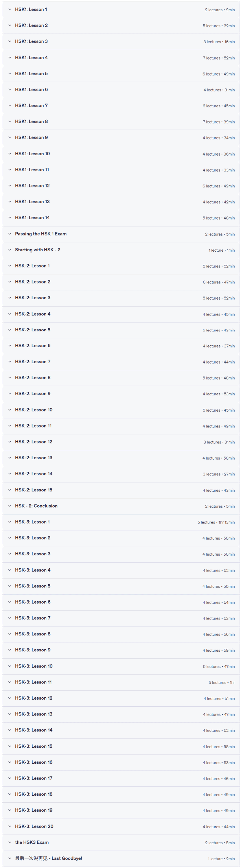Expand the HSK1: Lesson 1 section chevron

click(x=10, y=10)
